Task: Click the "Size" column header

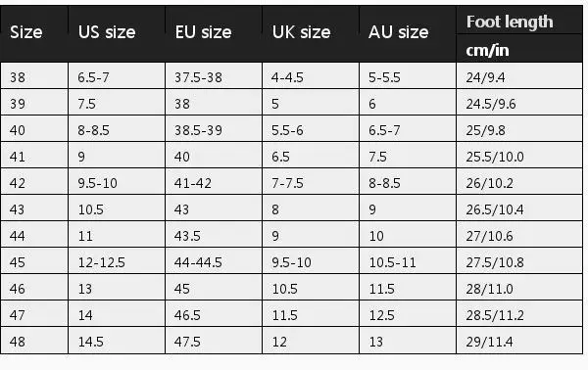Action: click(34, 33)
